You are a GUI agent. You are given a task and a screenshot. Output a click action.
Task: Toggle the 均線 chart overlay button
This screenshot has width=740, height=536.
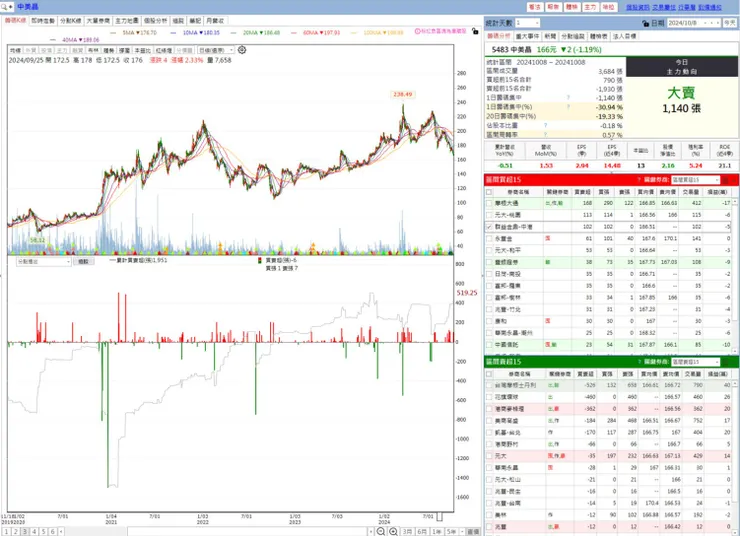(x=16, y=50)
